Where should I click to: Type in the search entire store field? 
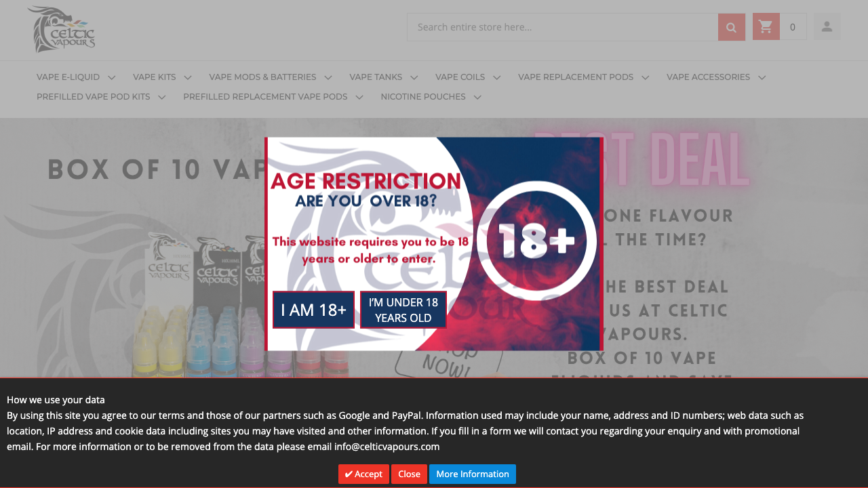(x=561, y=27)
